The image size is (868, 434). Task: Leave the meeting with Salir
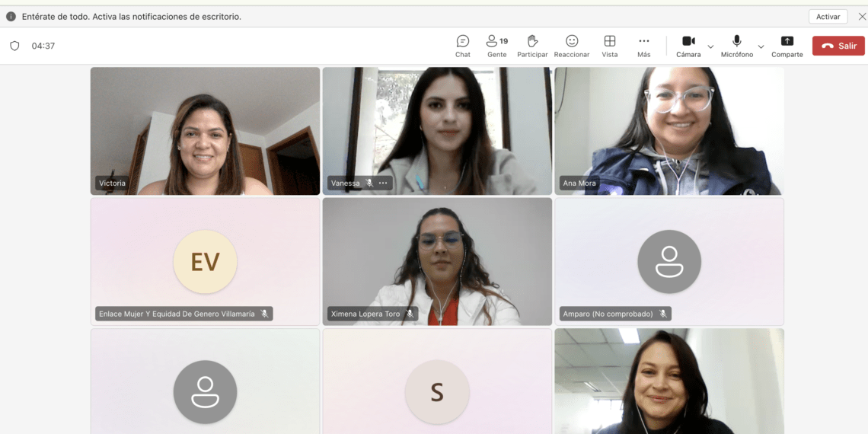coord(838,46)
